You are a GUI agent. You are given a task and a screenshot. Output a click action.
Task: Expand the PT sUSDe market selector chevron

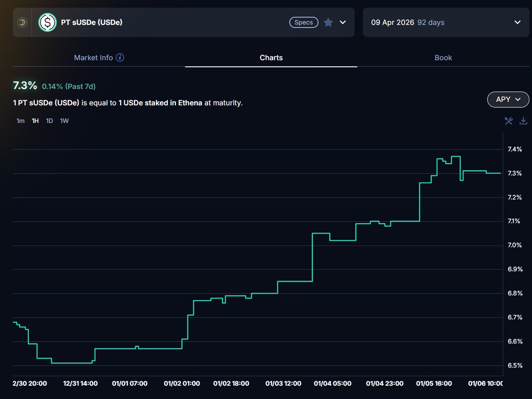tap(343, 22)
